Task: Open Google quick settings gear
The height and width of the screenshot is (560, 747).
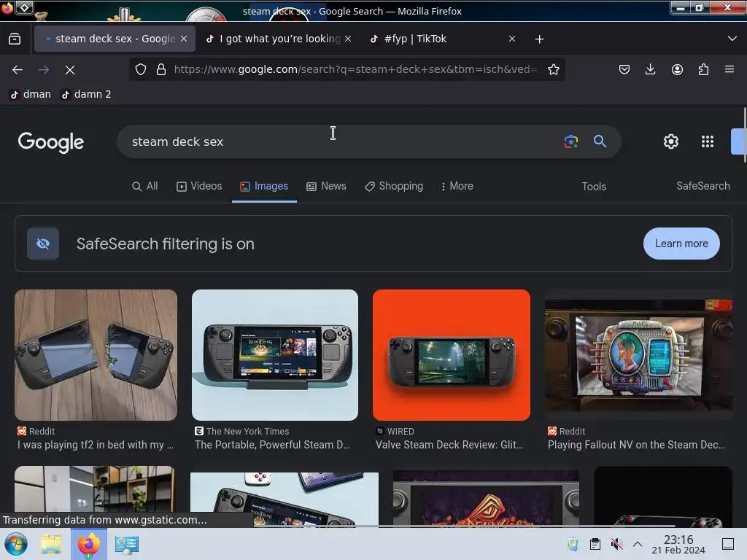Action: coord(671,141)
